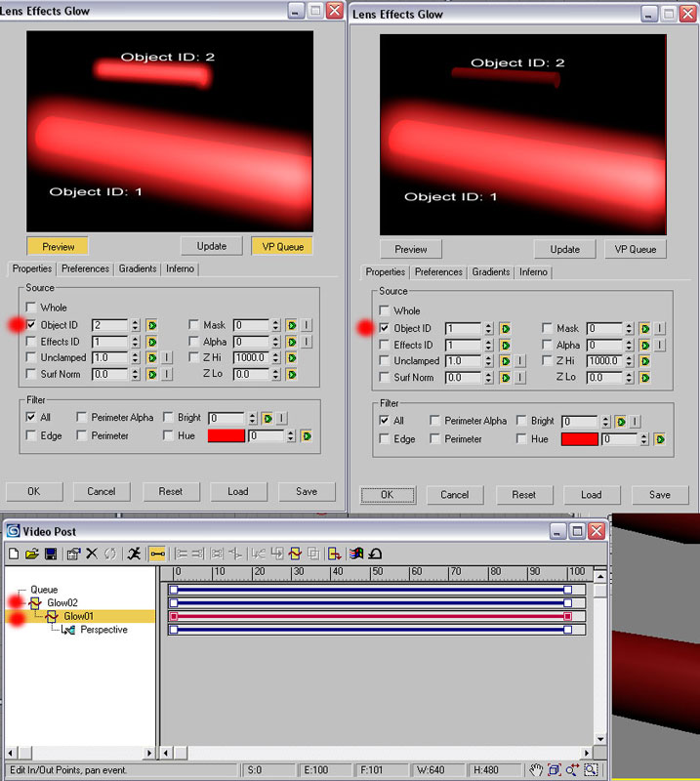The image size is (700, 781).
Task: Confirm with OK in right Glow dialog
Action: [388, 495]
